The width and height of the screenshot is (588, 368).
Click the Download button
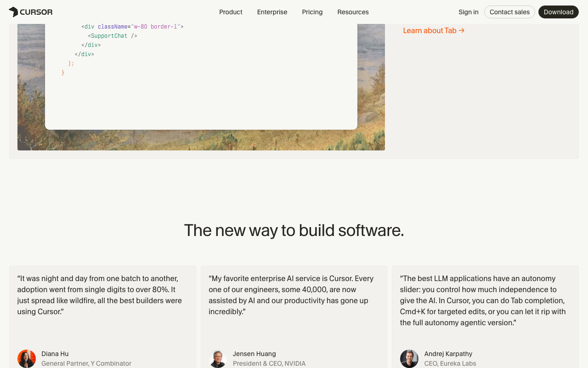click(558, 12)
